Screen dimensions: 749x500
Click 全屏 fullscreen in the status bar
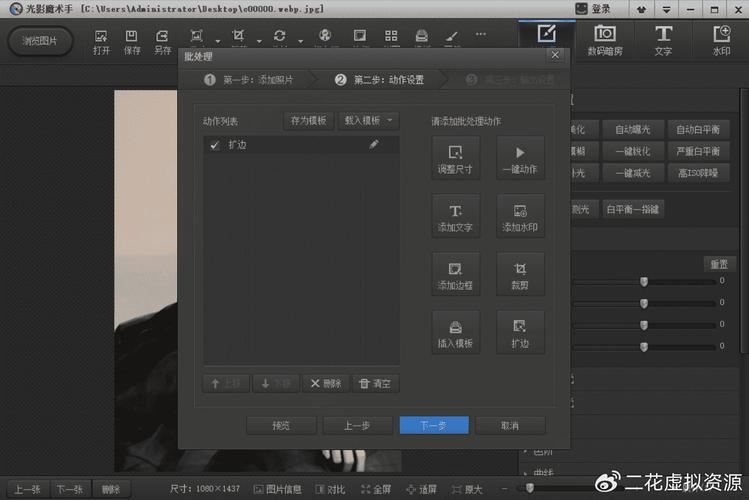(x=376, y=489)
